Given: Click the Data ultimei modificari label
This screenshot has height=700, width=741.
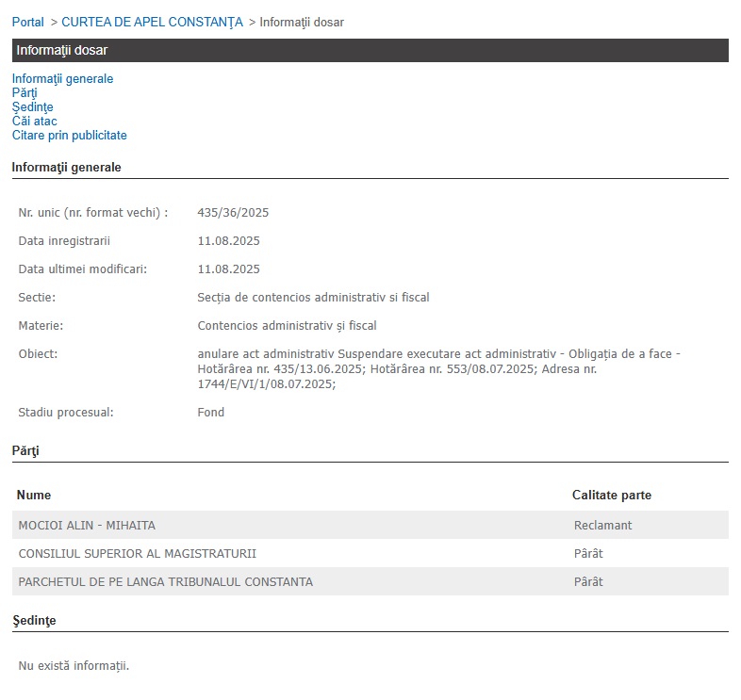Looking at the screenshot, I should pos(83,269).
